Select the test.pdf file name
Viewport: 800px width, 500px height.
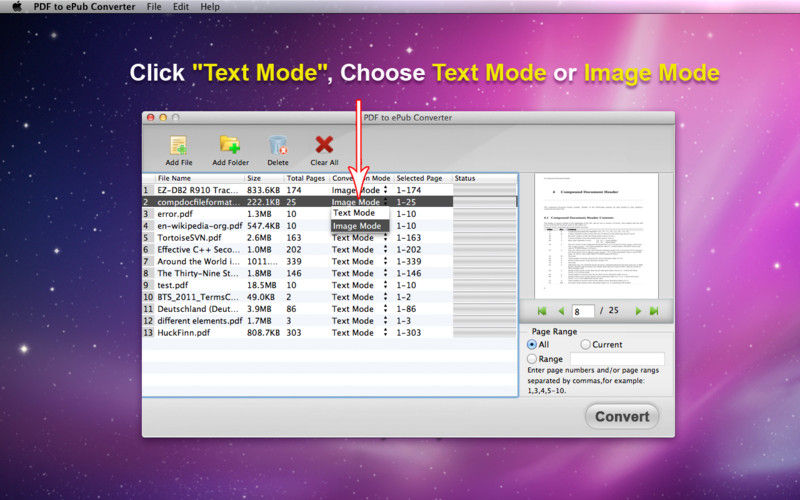(172, 285)
